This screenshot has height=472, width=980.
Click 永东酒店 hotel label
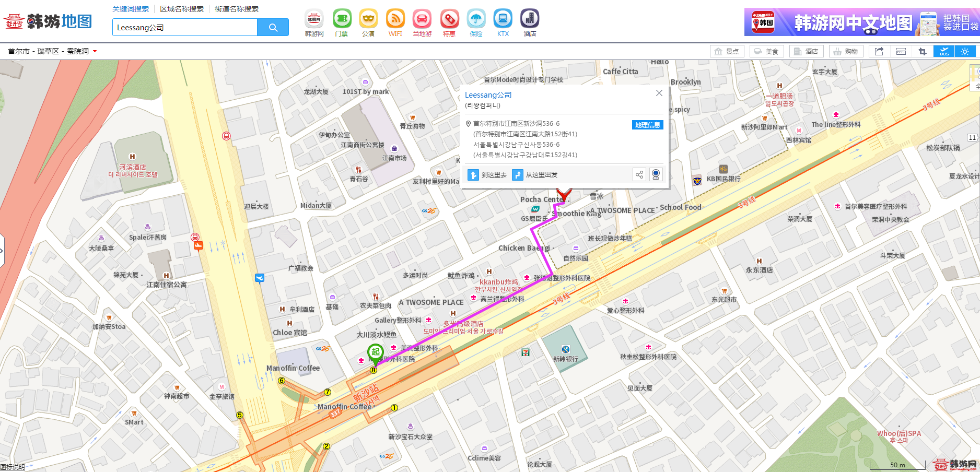tap(759, 270)
